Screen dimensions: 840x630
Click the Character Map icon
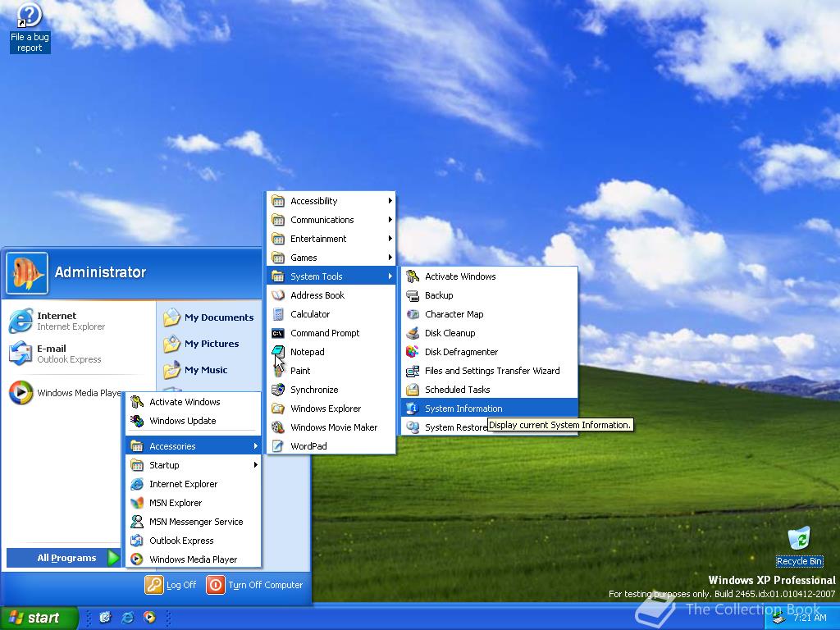[412, 314]
